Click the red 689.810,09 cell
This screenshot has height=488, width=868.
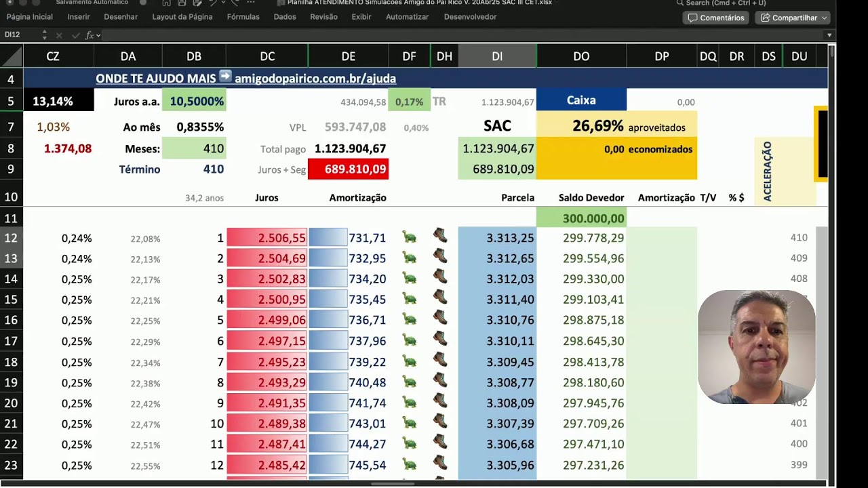(348, 169)
